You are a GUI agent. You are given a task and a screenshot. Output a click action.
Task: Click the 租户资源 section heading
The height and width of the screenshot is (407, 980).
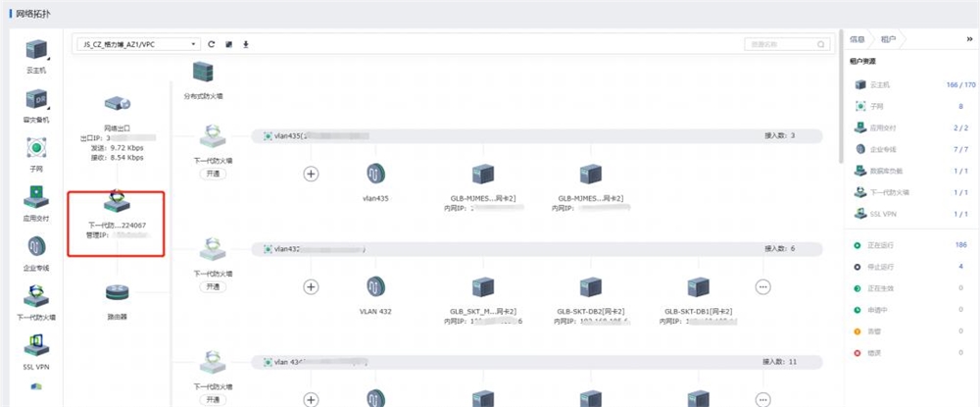point(862,61)
